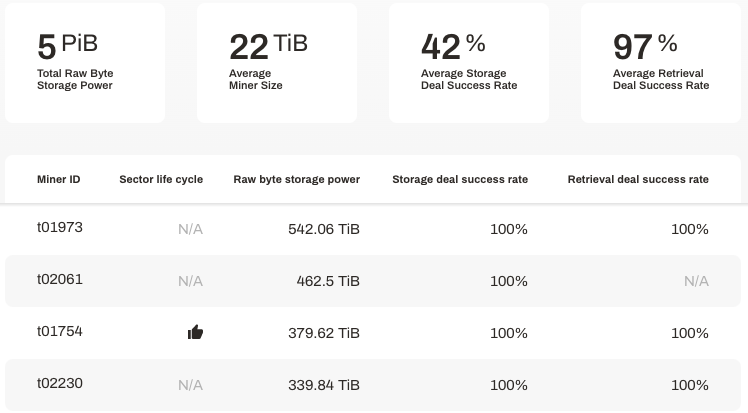Click the 462.5 TiB storage power value
Viewport: 748px width, 413px height.
point(328,281)
